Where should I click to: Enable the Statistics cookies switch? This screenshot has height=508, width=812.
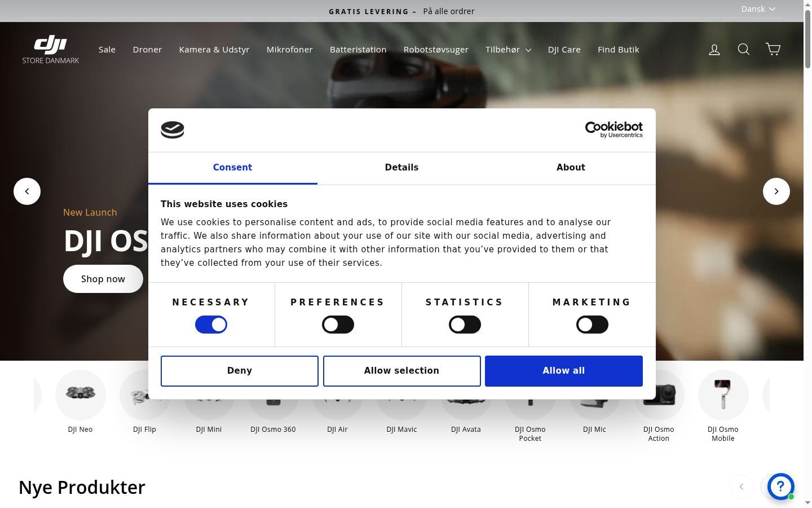pyautogui.click(x=465, y=325)
